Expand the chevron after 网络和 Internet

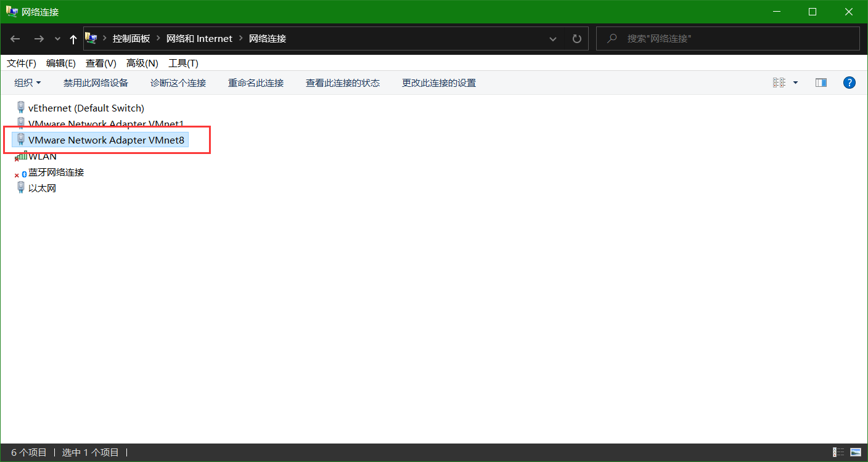241,38
